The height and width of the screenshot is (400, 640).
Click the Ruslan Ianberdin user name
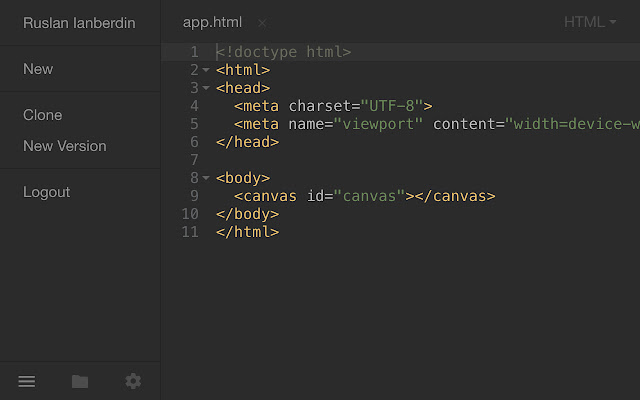click(79, 23)
